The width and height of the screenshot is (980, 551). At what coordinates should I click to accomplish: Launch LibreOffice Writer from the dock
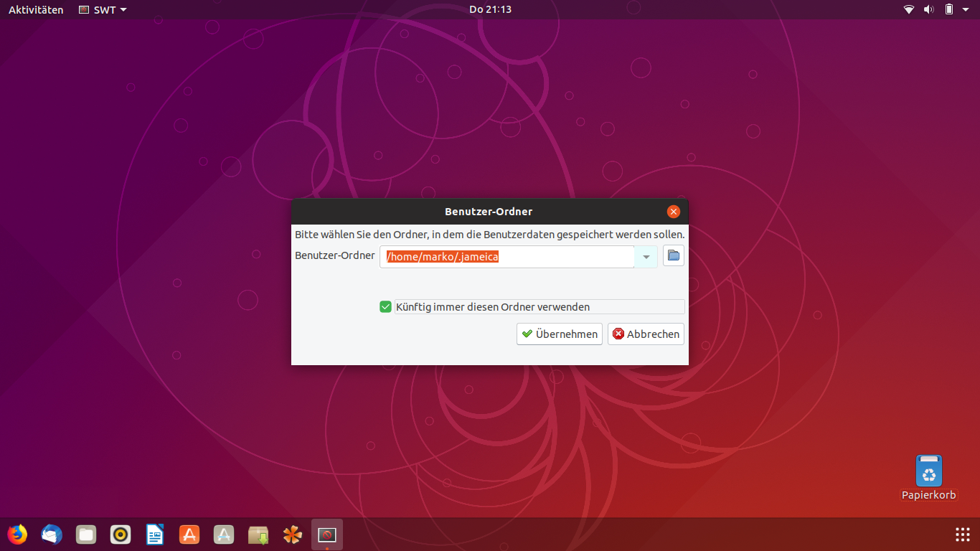click(x=155, y=534)
